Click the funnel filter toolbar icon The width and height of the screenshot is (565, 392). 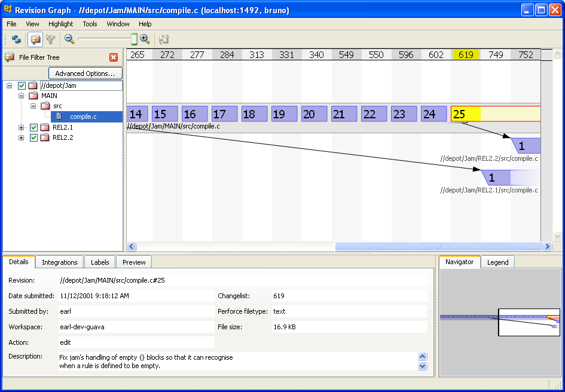51,39
